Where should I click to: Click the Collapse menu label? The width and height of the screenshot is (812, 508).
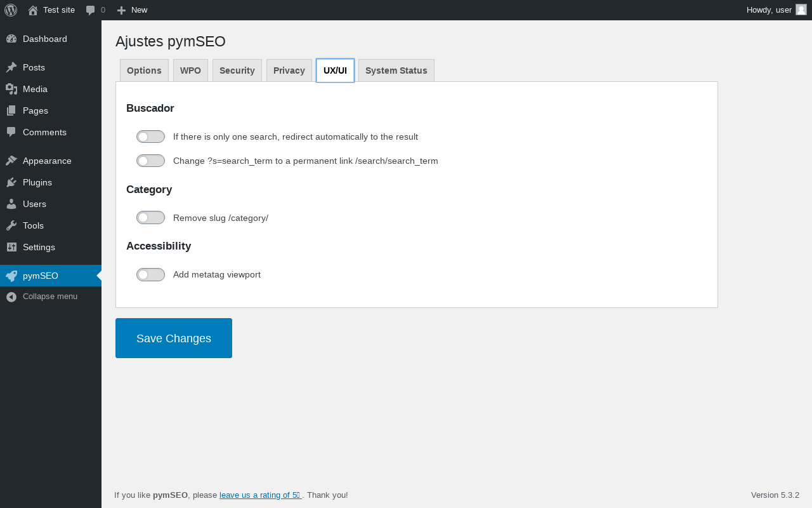tap(50, 297)
